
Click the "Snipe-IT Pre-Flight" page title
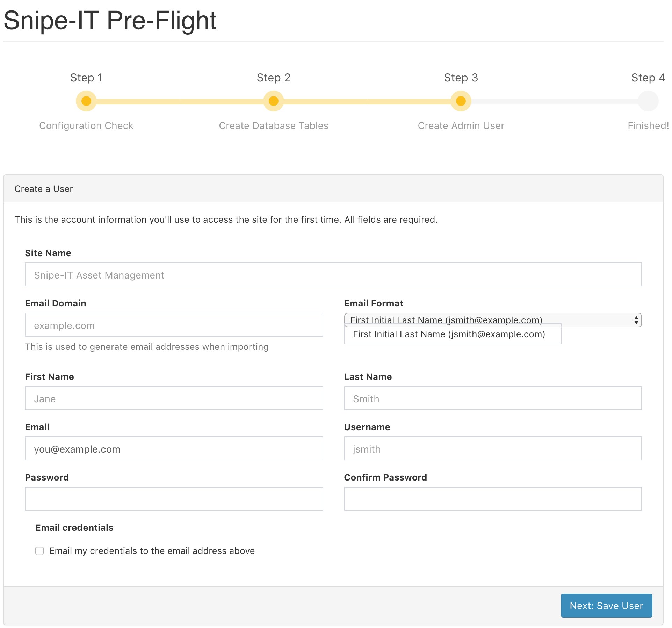click(x=110, y=20)
